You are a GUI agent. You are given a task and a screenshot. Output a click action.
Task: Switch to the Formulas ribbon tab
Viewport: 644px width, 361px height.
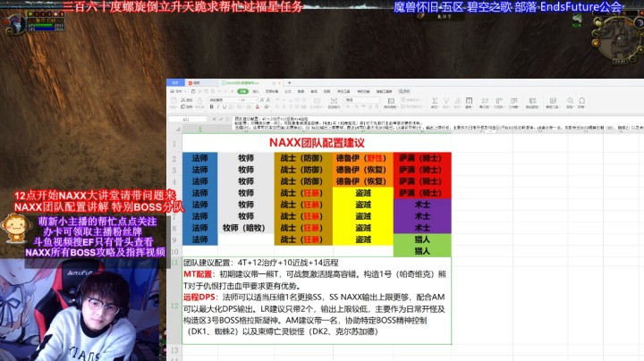coord(288,91)
